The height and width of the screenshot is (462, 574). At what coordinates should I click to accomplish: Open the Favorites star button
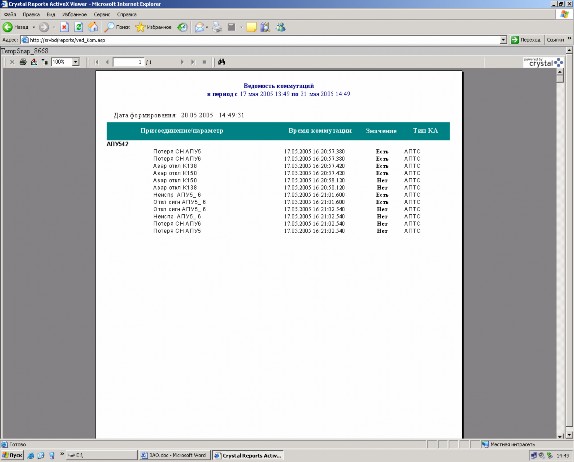153,27
